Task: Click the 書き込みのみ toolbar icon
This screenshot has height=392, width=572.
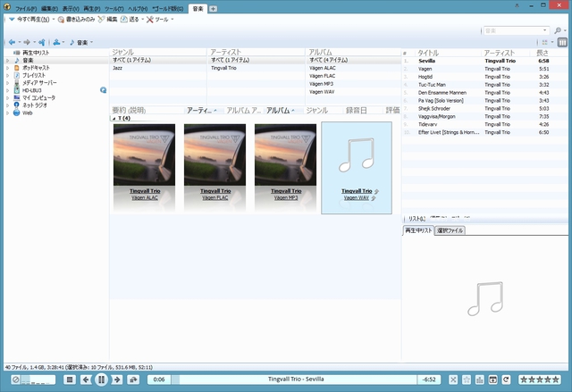Action: [61, 18]
